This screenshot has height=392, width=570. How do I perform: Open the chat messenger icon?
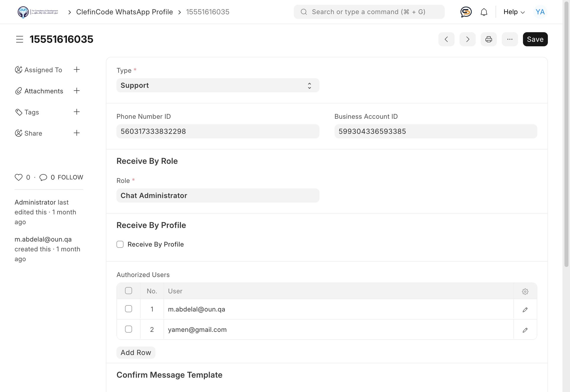[x=466, y=12]
